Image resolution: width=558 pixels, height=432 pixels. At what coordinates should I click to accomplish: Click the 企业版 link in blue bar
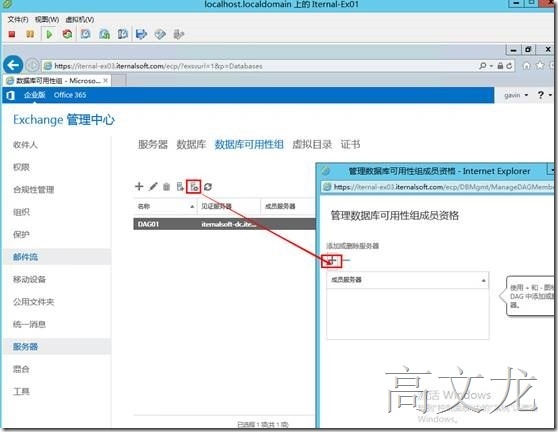(35, 95)
